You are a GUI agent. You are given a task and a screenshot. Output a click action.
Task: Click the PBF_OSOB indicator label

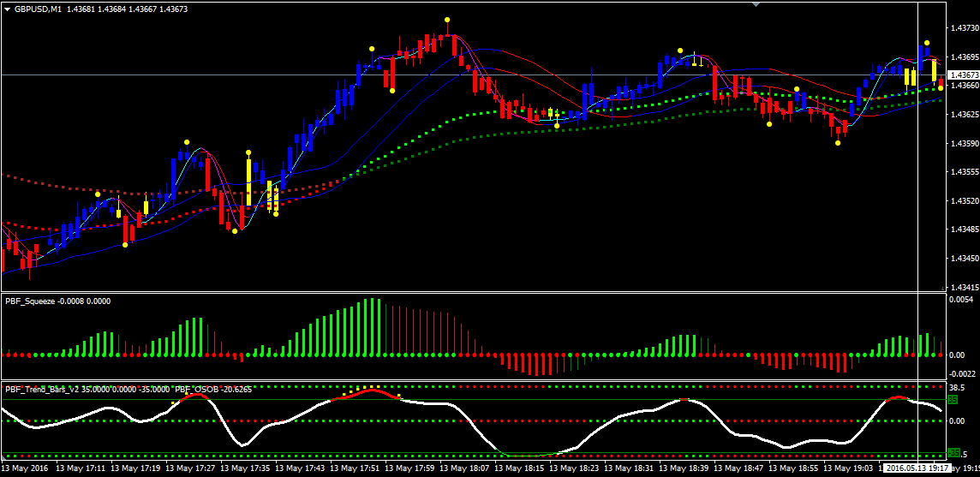click(x=194, y=389)
